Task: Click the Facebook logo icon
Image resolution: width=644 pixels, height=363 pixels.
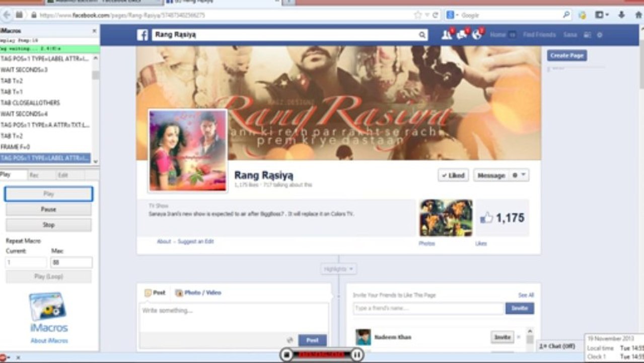Action: coord(142,35)
